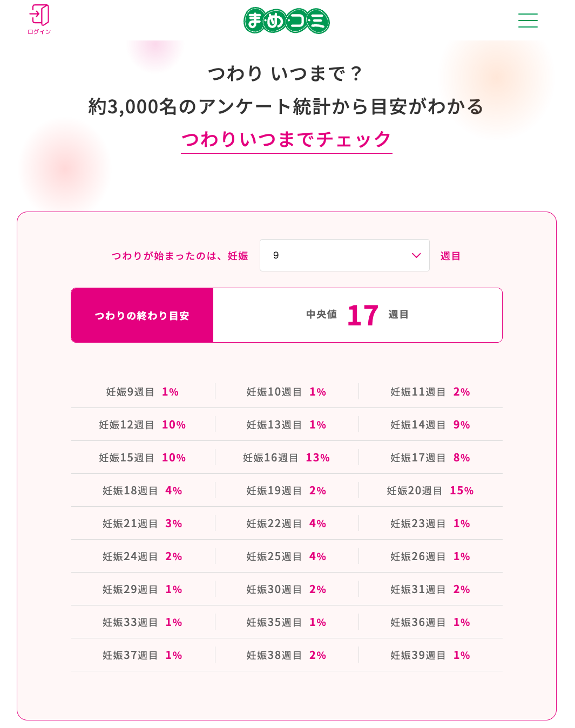Open the hamburger menu icon
This screenshot has height=728, width=575.
point(527,21)
